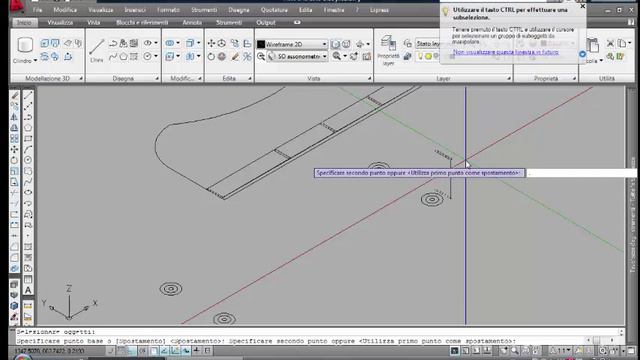The image size is (640, 360).
Task: Select the Move tool in left toolbar
Action: tap(14, 149)
